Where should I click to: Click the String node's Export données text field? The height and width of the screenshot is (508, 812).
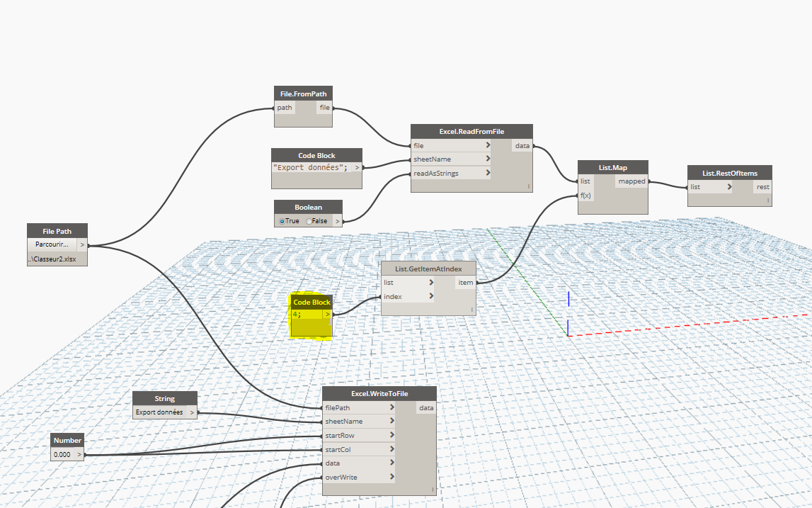(x=159, y=412)
